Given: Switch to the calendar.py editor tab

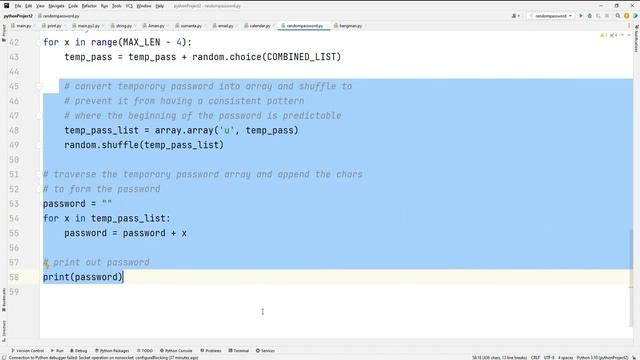Looking at the screenshot, I should [260, 26].
